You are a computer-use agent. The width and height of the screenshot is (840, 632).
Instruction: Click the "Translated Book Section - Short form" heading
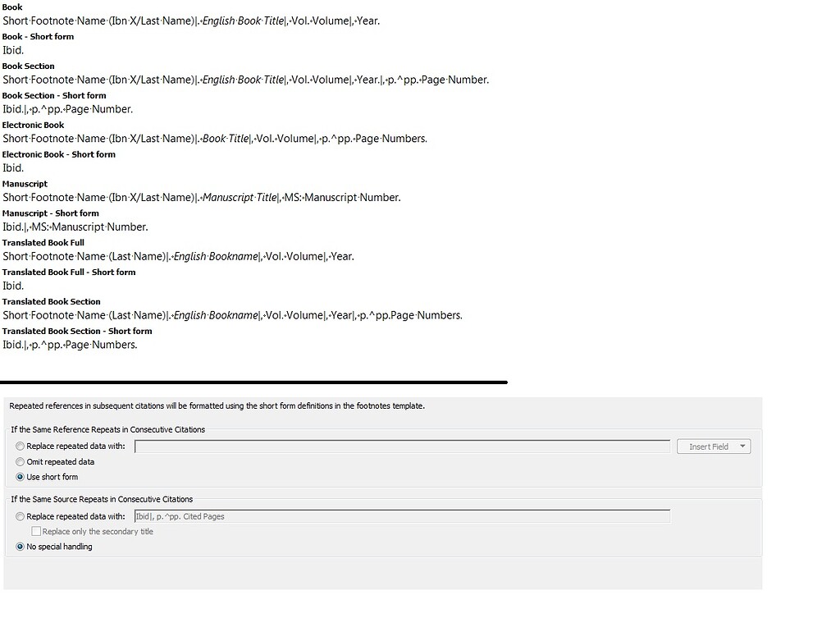tap(77, 331)
